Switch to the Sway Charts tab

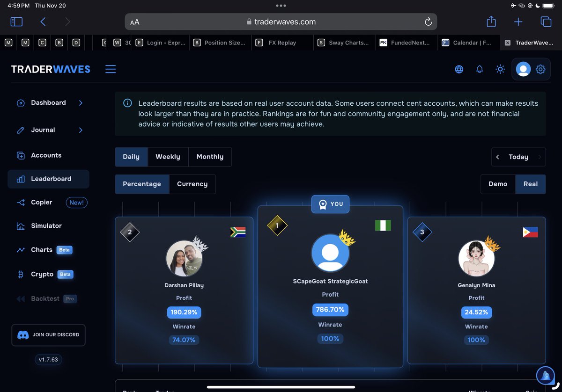(344, 43)
